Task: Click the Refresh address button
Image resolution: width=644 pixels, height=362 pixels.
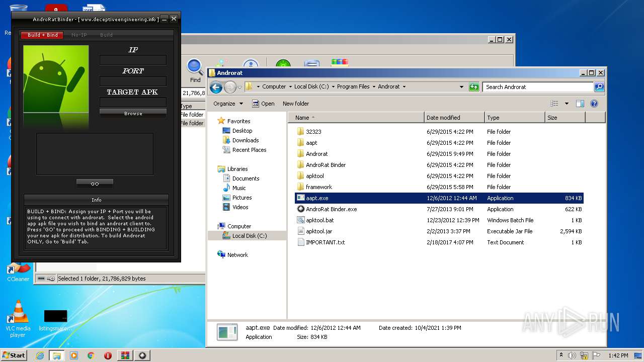Action: tap(474, 86)
